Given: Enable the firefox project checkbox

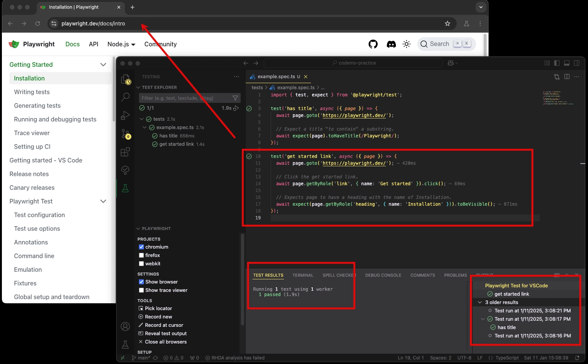Looking at the screenshot, I should tap(141, 255).
